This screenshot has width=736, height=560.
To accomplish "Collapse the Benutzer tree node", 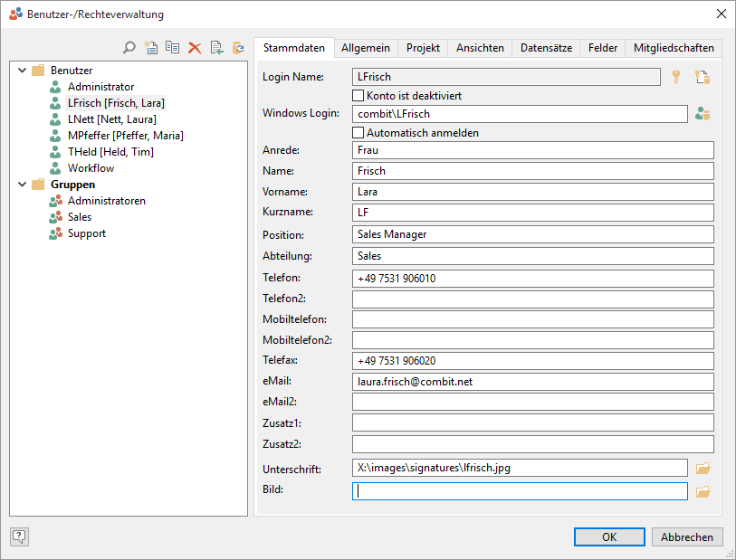I will 22,71.
